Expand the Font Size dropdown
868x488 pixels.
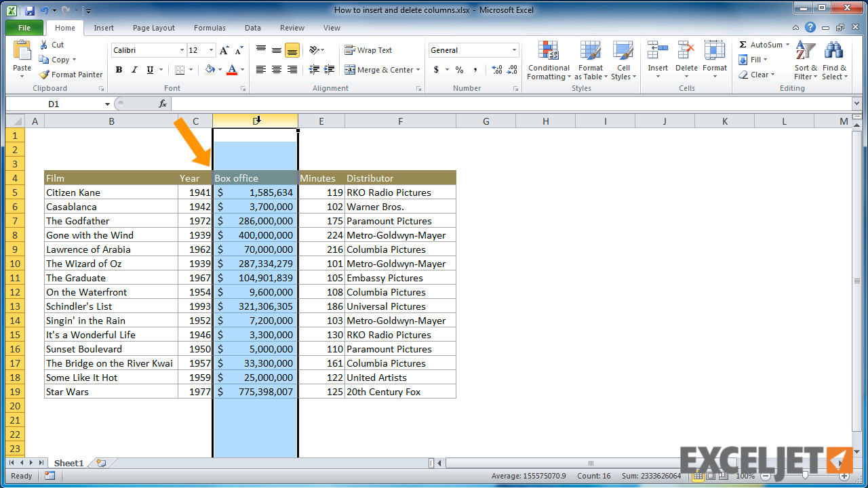[x=210, y=49]
